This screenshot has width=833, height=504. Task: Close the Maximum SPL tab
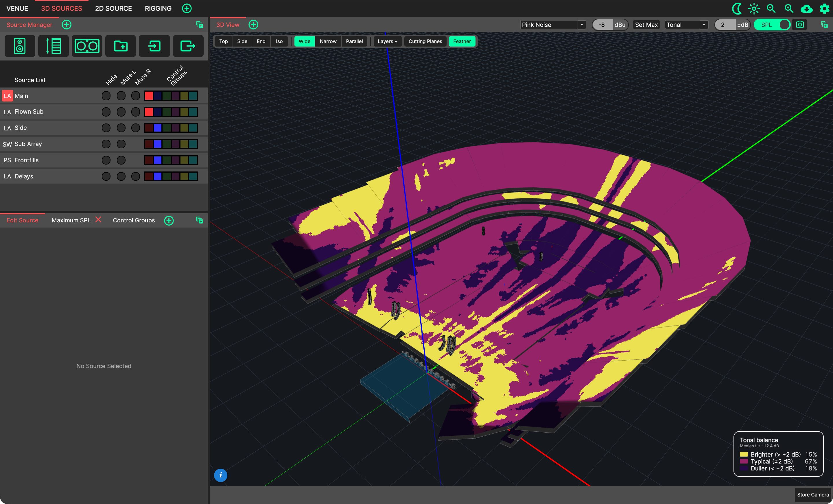coord(98,220)
